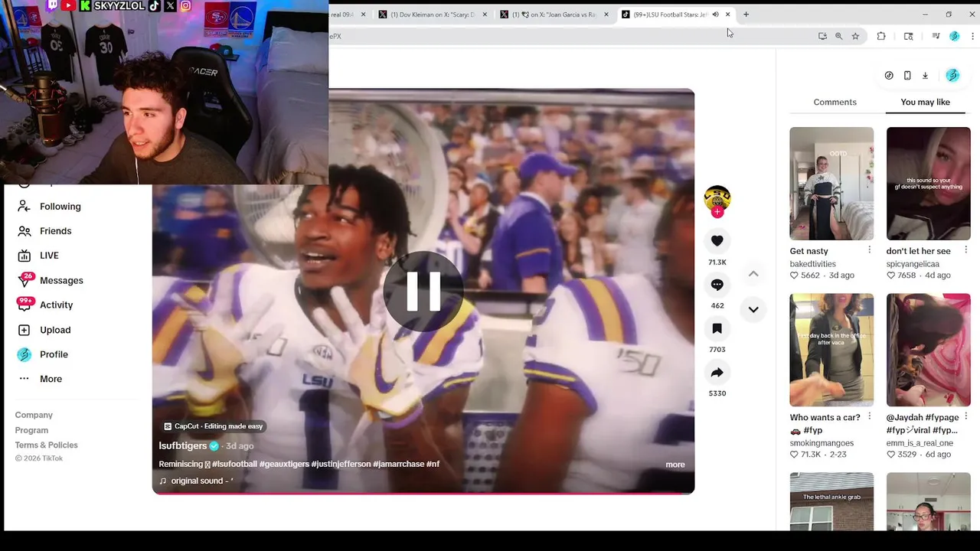Open Profile in the sidebar
Screen dimensions: 980x551
point(54,354)
